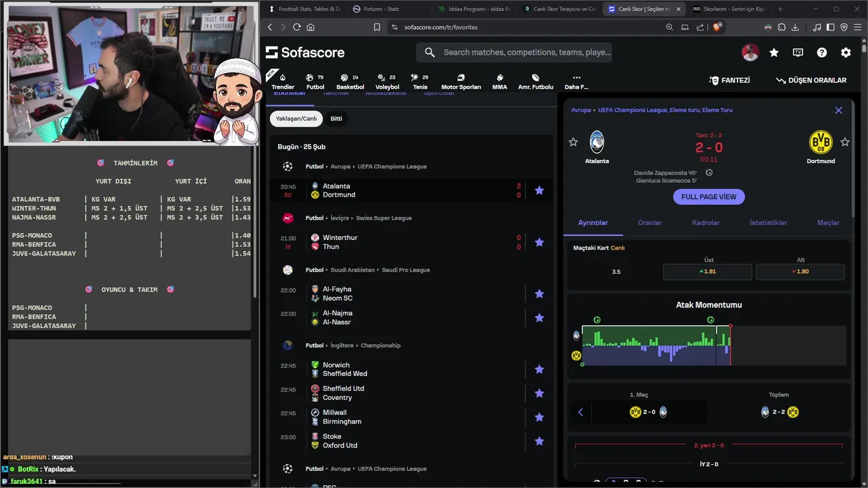
Task: Switch to the İstatistikler tab
Action: [768, 222]
